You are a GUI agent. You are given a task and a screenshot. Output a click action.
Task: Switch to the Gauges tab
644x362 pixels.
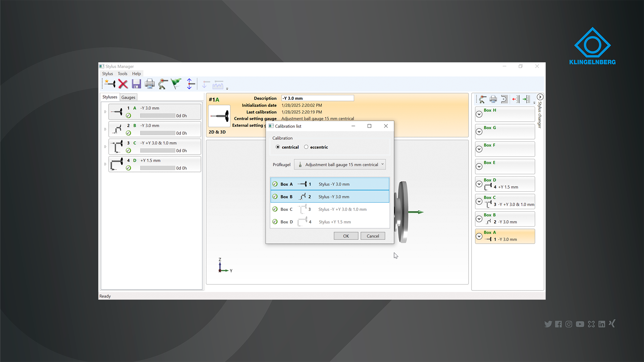pyautogui.click(x=128, y=97)
